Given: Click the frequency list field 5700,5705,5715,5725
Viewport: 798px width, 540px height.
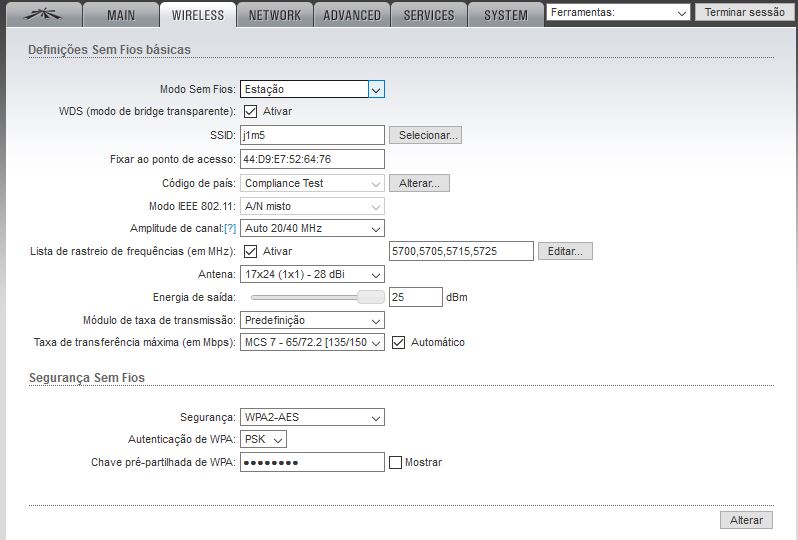Looking at the screenshot, I should tap(461, 251).
